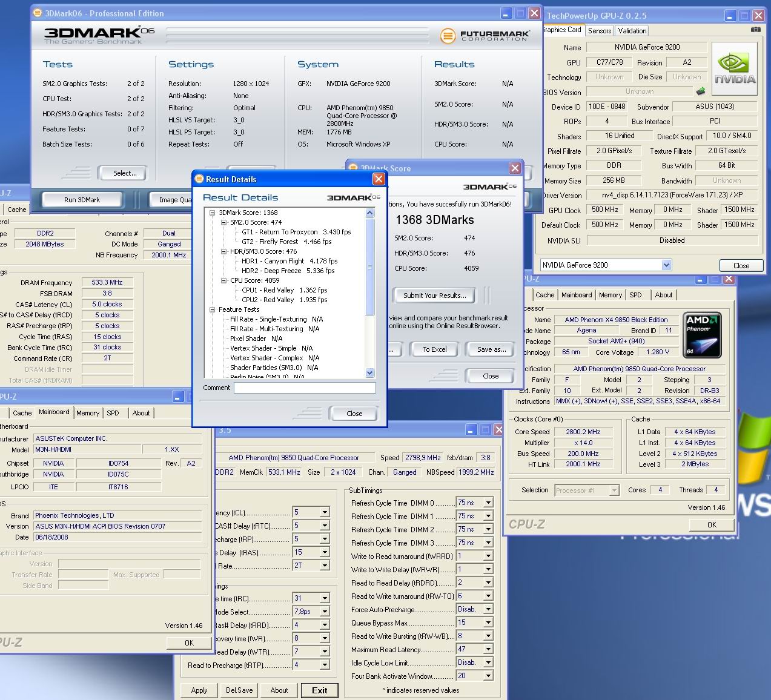Minimize the TechPowerUp GPU-Z window

pos(731,16)
